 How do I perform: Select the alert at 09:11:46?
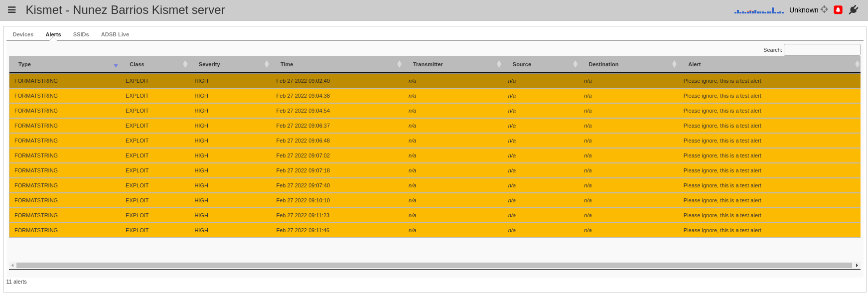(x=302, y=230)
